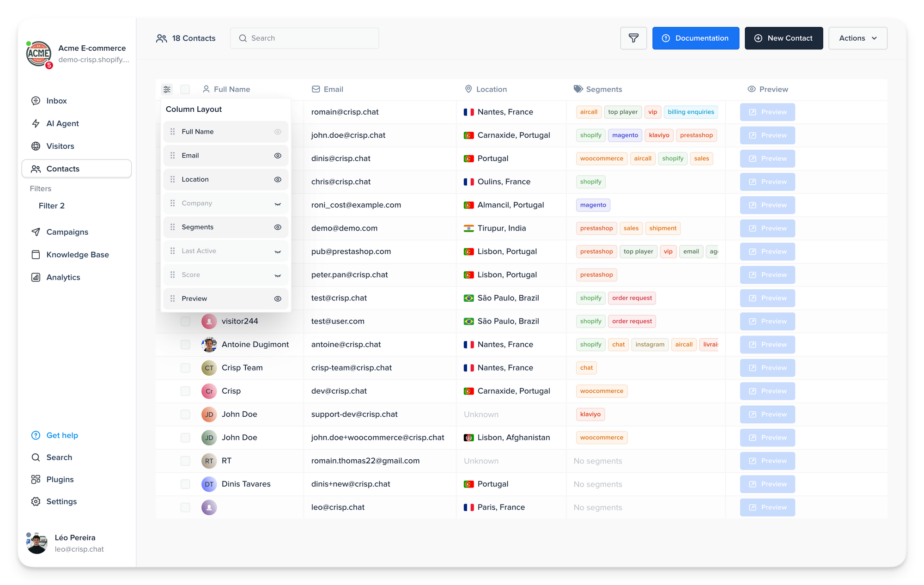Select saved Filter 2

(x=52, y=206)
